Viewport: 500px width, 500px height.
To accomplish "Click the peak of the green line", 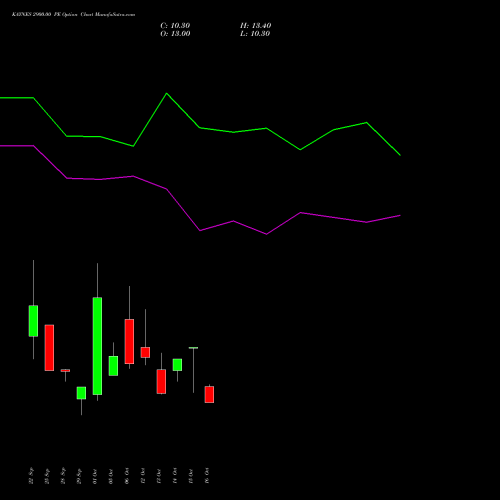I will tap(167, 93).
